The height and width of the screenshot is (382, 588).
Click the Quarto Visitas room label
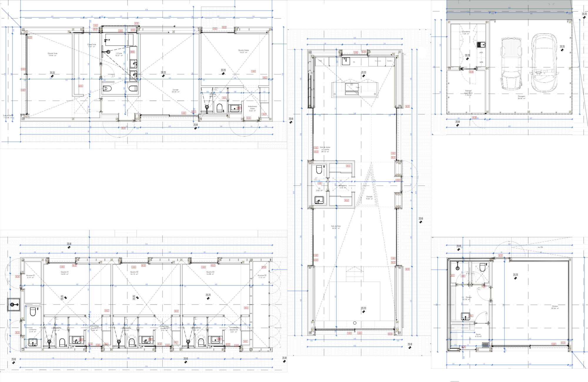coord(243,51)
